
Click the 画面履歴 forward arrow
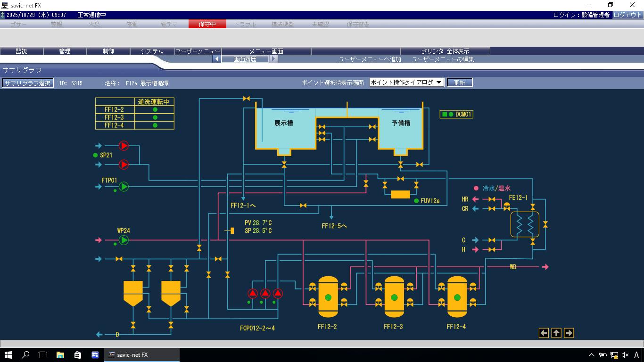click(x=273, y=59)
